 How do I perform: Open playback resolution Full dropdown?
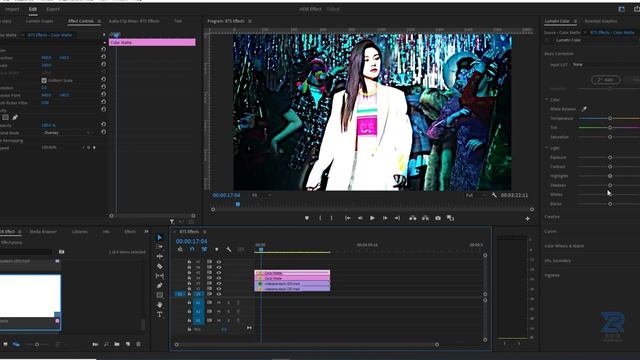(476, 196)
